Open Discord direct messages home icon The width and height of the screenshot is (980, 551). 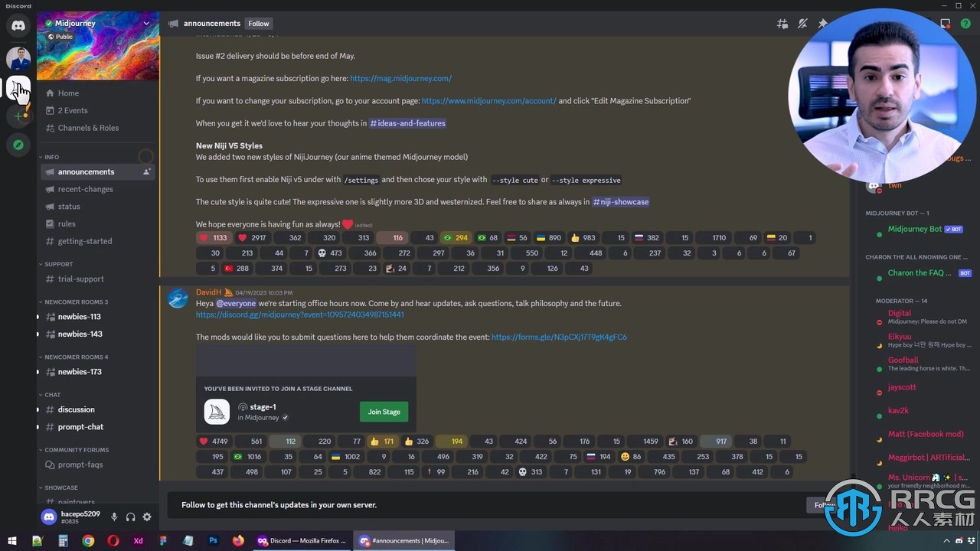(18, 25)
